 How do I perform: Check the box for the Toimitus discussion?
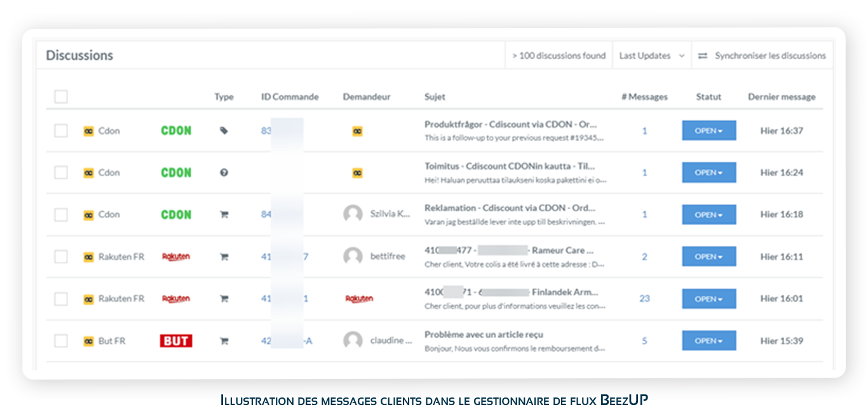click(x=61, y=172)
